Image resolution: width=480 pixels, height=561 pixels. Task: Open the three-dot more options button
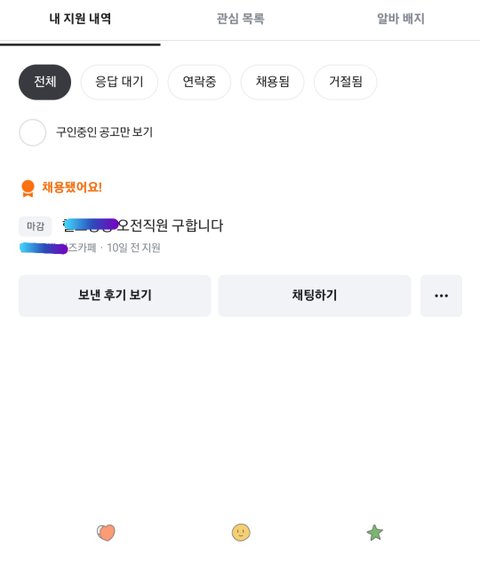point(441,296)
